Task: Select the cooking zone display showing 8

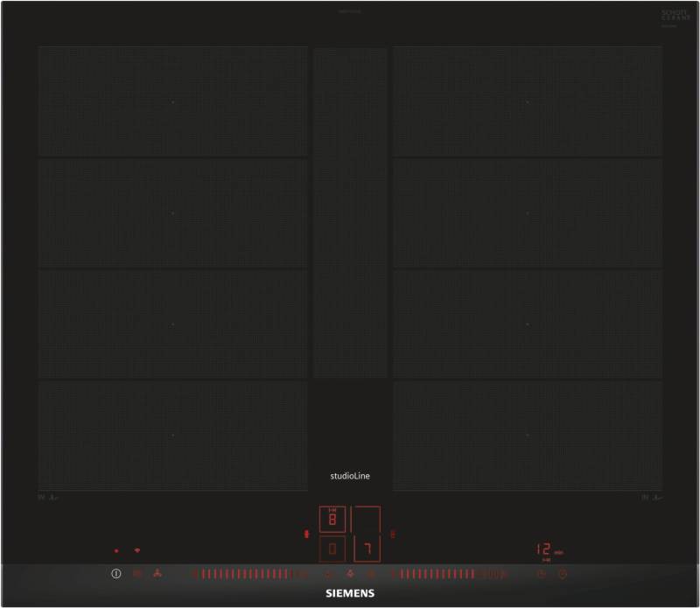Action: tap(332, 519)
